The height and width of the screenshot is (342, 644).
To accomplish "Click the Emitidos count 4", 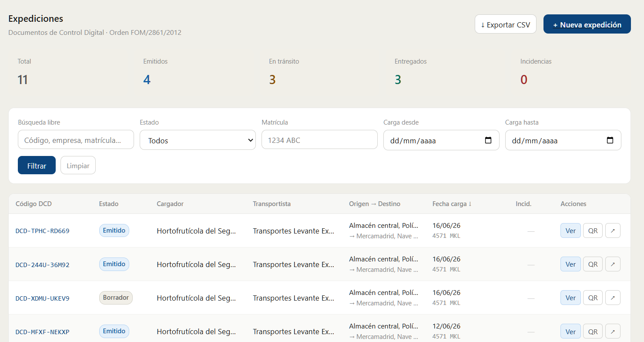I will [x=147, y=80].
